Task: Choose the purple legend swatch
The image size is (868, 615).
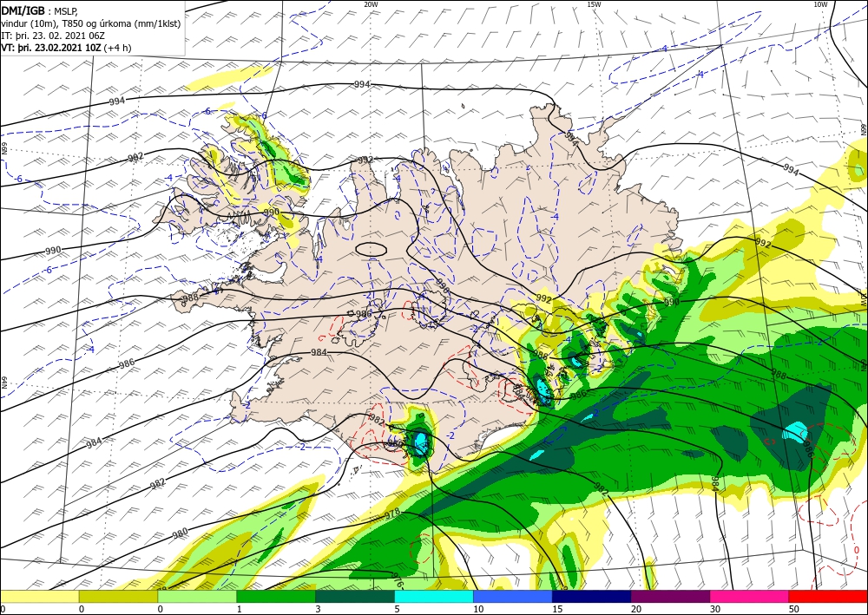Action: 670,597
